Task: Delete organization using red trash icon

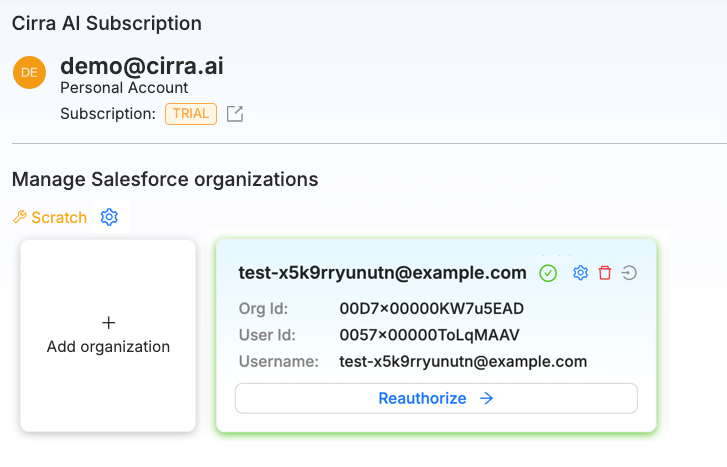Action: coord(605,273)
